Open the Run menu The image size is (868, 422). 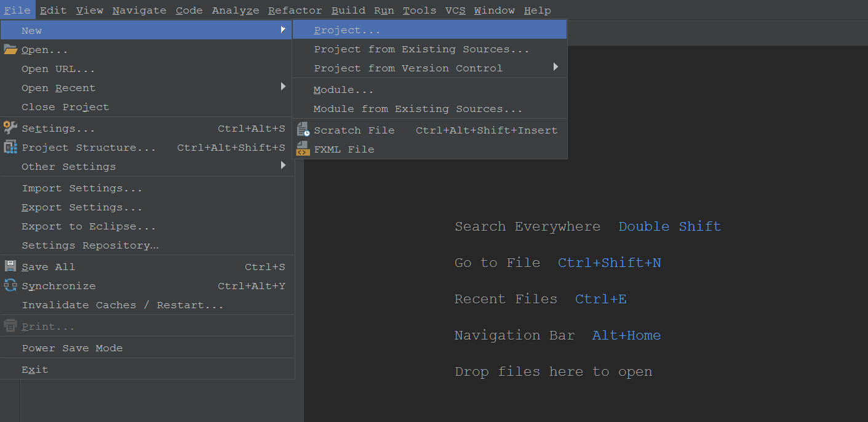(x=384, y=10)
